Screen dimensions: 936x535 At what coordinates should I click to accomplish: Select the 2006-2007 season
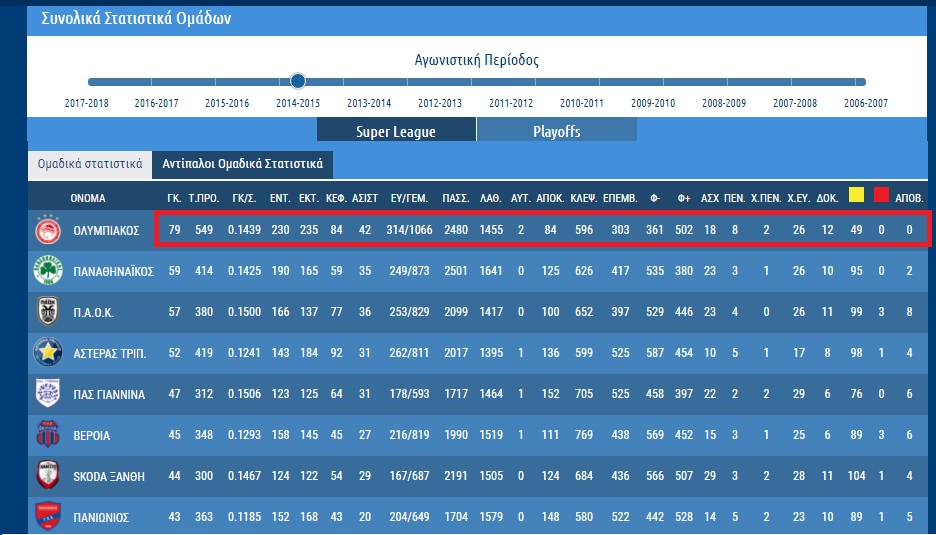coord(866,103)
